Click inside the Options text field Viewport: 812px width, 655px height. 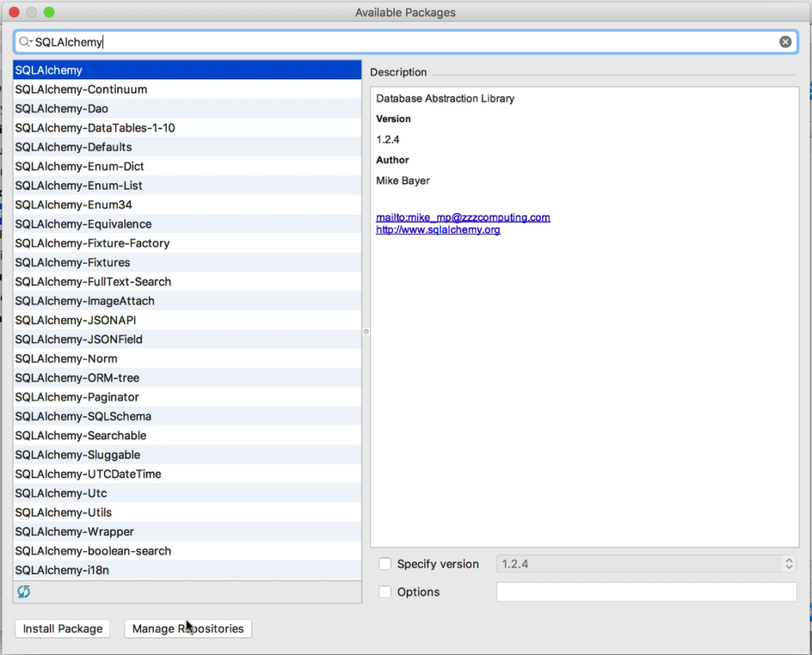[646, 592]
